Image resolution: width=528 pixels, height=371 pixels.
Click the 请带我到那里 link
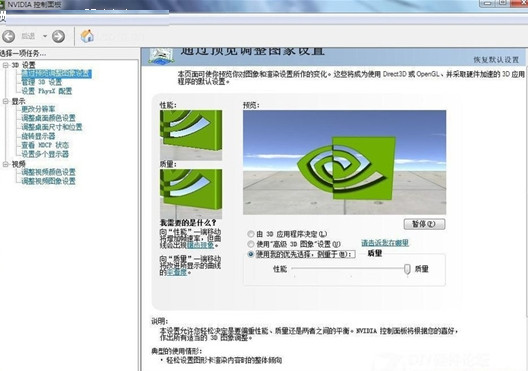coord(385,243)
